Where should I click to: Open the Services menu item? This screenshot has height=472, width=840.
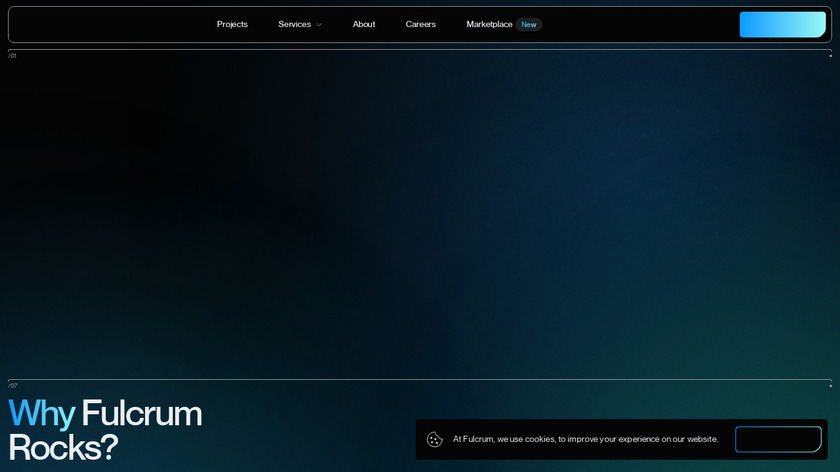[x=294, y=24]
